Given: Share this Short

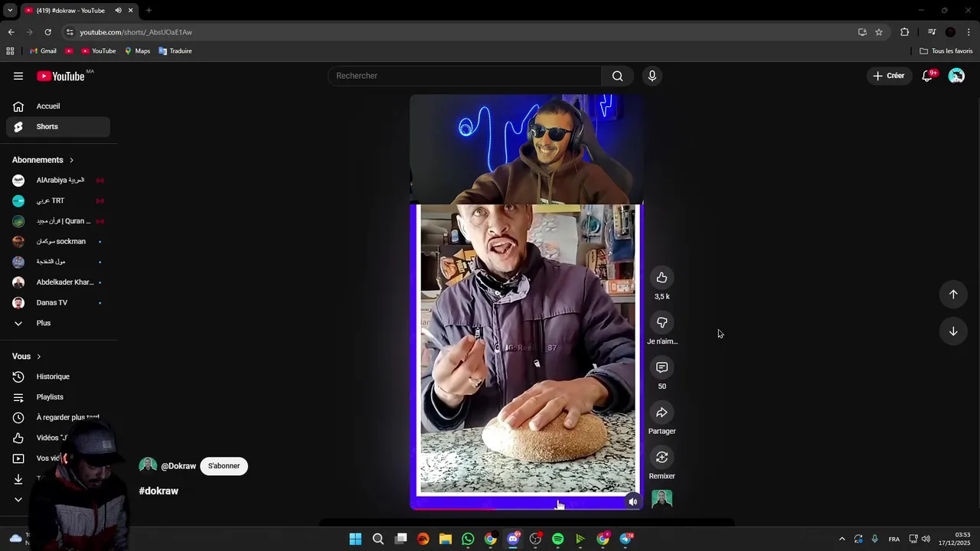Looking at the screenshot, I should point(662,412).
